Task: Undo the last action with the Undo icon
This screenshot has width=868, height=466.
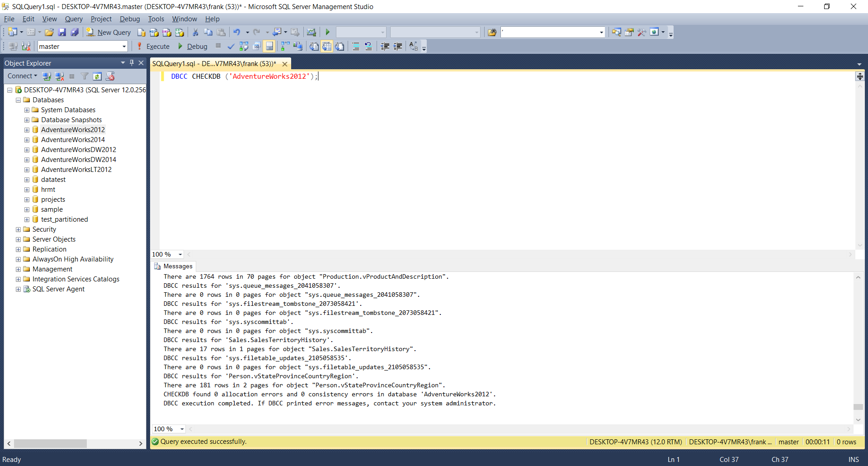Action: click(236, 32)
